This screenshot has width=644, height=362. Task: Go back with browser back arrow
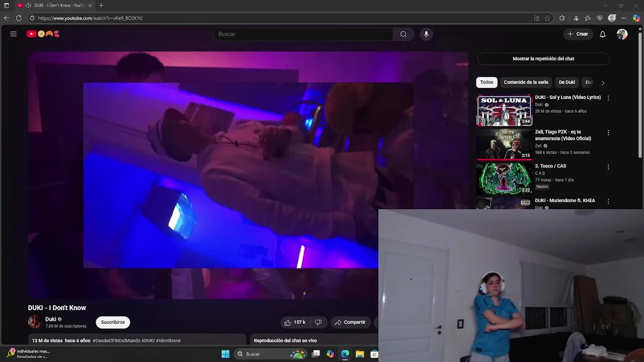click(7, 18)
